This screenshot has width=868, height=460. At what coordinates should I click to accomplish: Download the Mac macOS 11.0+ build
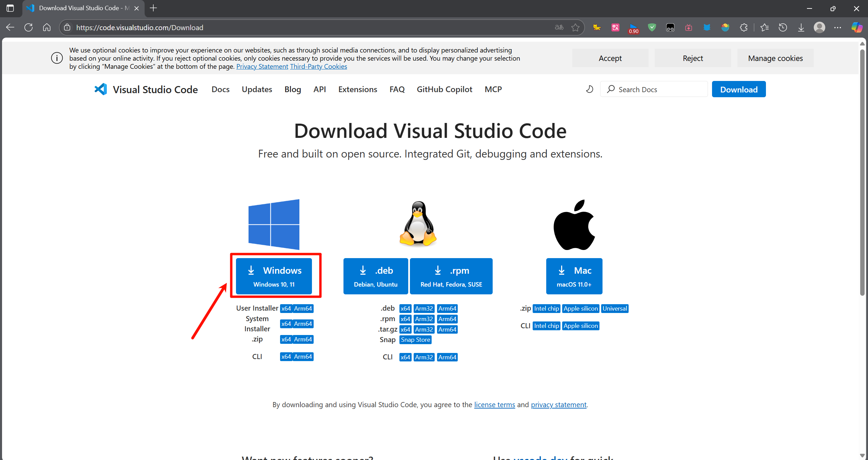[574, 276]
